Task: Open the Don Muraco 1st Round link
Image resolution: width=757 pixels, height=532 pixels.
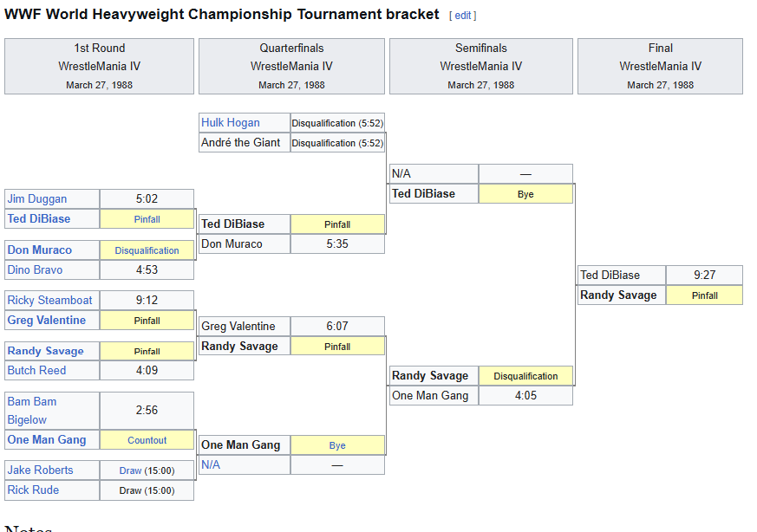Action: (x=40, y=250)
